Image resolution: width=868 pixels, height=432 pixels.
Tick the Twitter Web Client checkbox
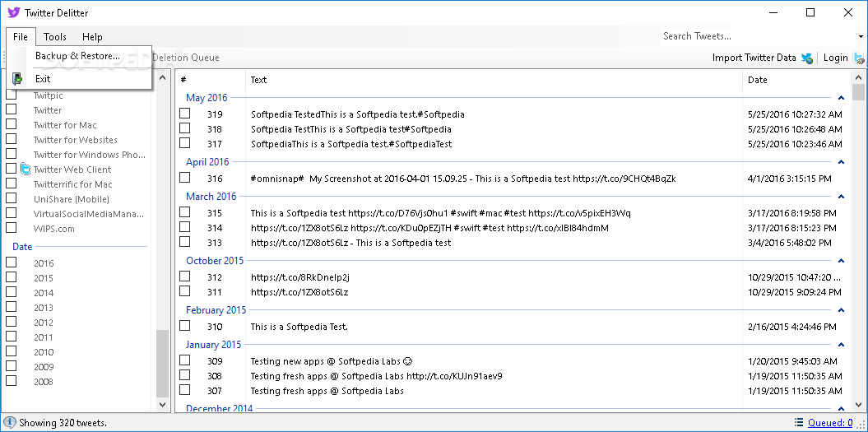(11, 169)
